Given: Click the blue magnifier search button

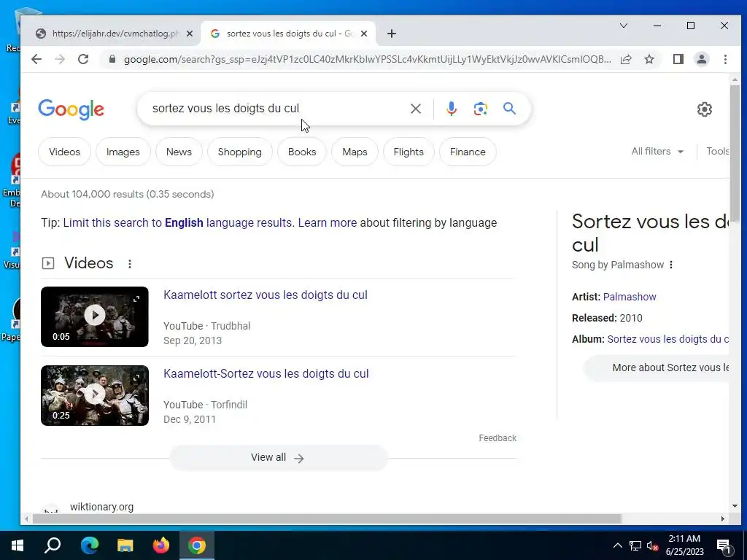Looking at the screenshot, I should pyautogui.click(x=509, y=109).
